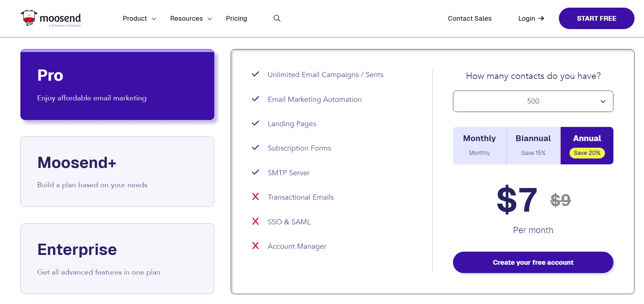This screenshot has height=304, width=644.
Task: Click How many contacts do you have? heading
Action: click(x=533, y=76)
